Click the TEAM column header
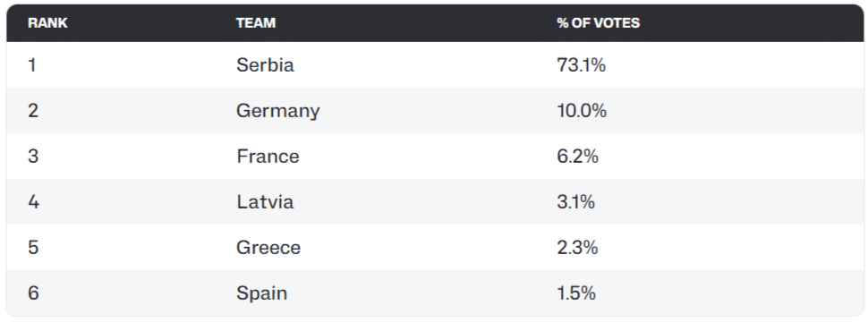The width and height of the screenshot is (868, 331). pos(256,23)
